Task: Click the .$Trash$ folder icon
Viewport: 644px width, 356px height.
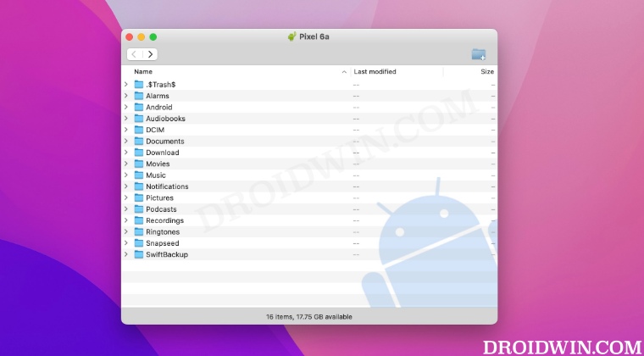Action: point(139,85)
